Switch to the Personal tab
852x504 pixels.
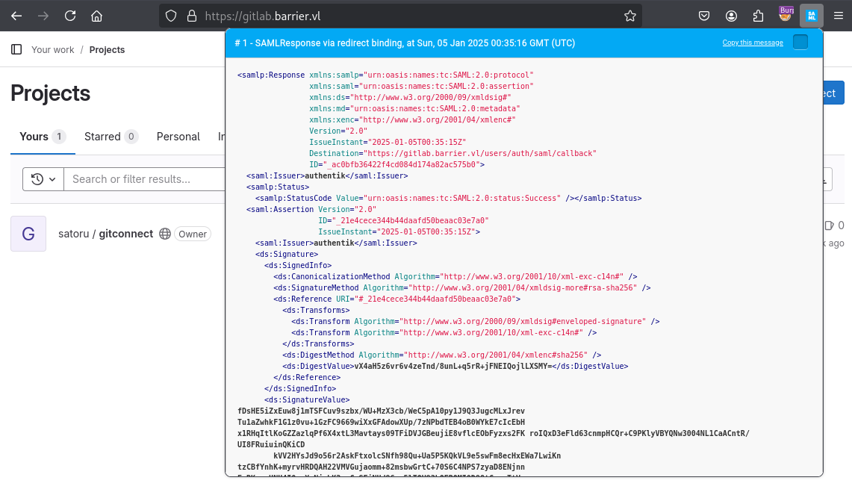[x=178, y=137]
